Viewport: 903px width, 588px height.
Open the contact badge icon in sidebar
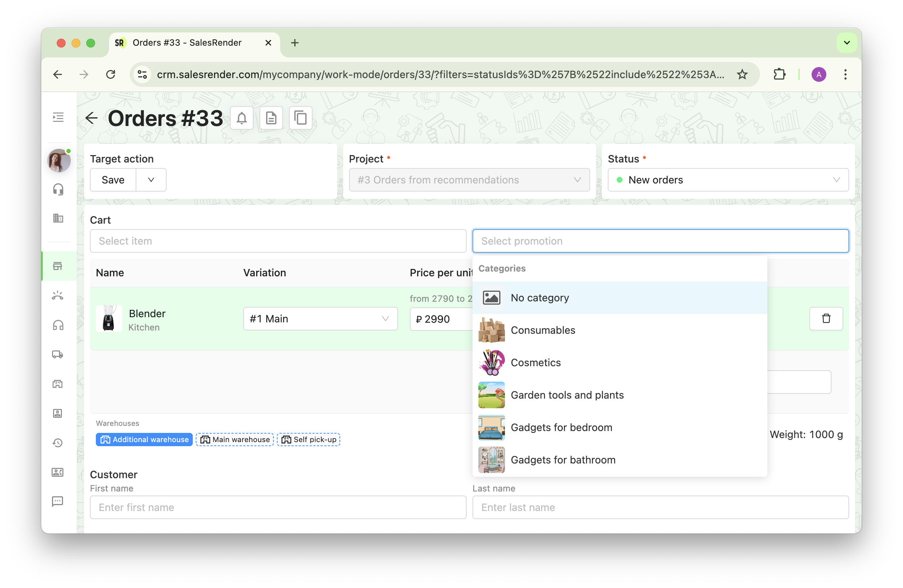(57, 413)
